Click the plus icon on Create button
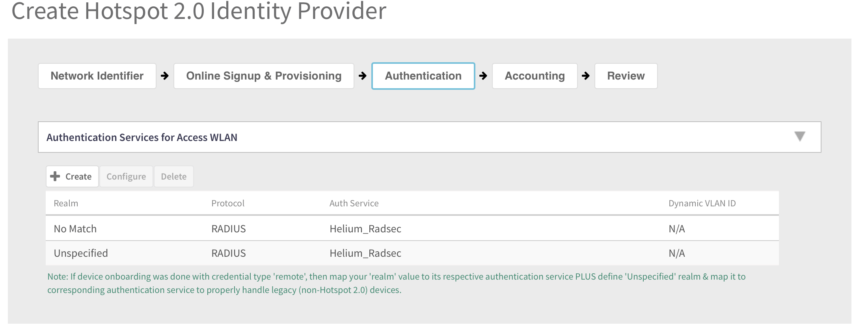868x330 pixels. tap(56, 176)
